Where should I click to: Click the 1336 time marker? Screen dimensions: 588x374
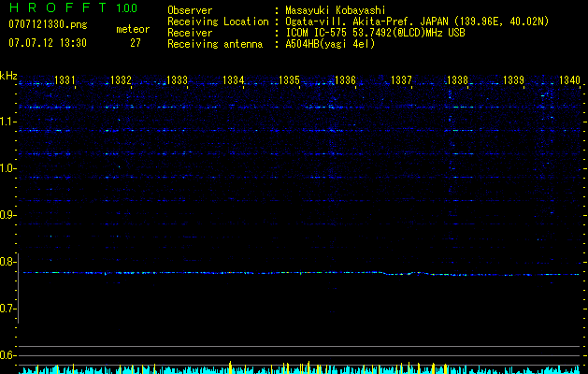tap(345, 80)
